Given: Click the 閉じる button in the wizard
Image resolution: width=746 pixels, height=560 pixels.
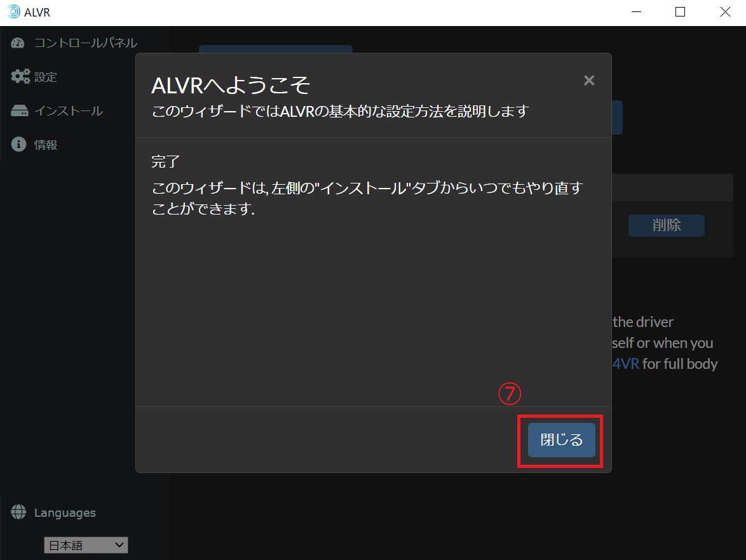Looking at the screenshot, I should (561, 440).
